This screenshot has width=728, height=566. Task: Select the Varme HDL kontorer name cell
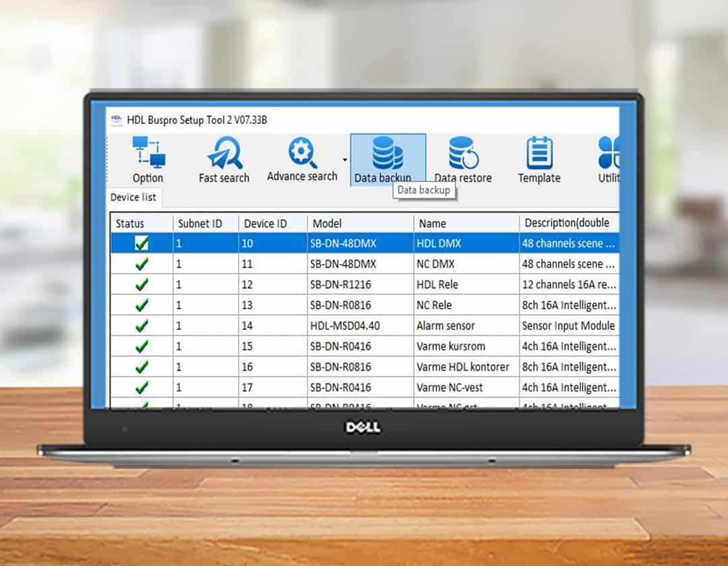tap(466, 367)
